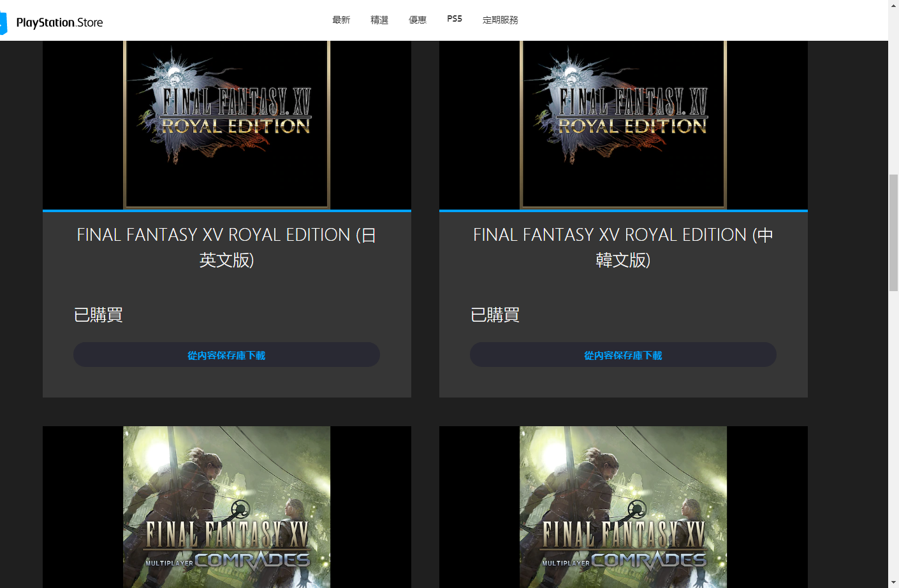This screenshot has width=899, height=588.
Task: Open the 定期服務 subscriptions menu
Action: (501, 20)
